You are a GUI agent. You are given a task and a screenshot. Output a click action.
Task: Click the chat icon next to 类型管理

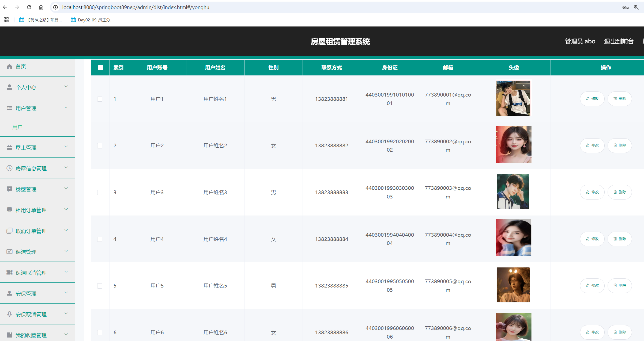coord(9,189)
